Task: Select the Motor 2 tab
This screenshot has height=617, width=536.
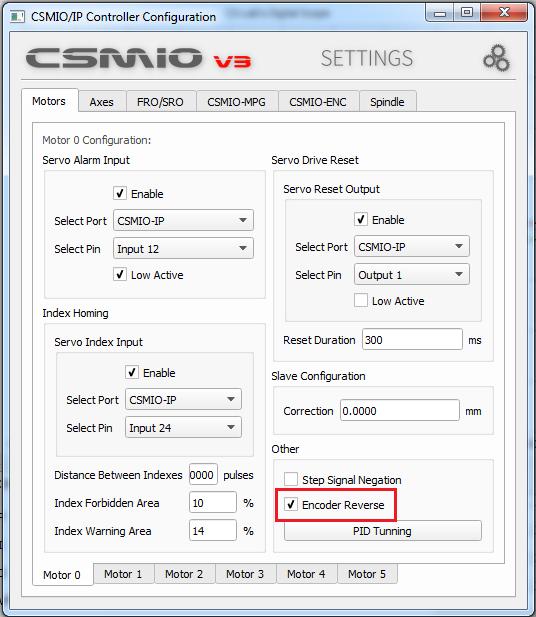Action: 184,574
